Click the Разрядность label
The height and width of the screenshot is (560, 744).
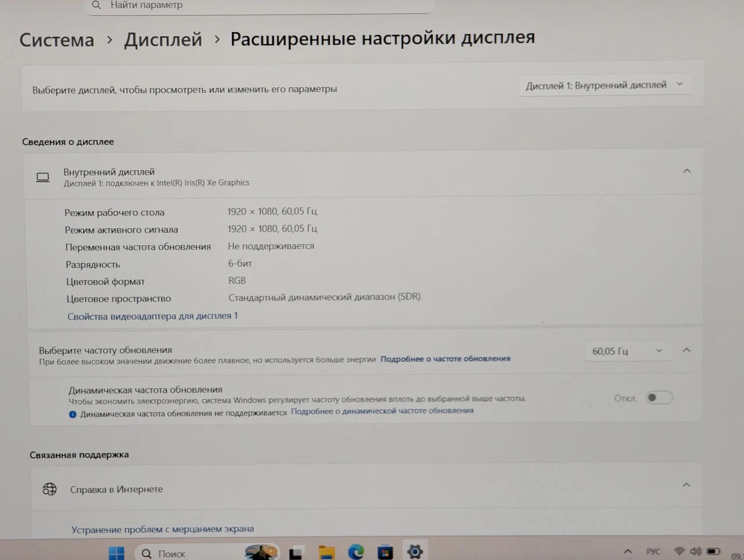[x=93, y=264]
